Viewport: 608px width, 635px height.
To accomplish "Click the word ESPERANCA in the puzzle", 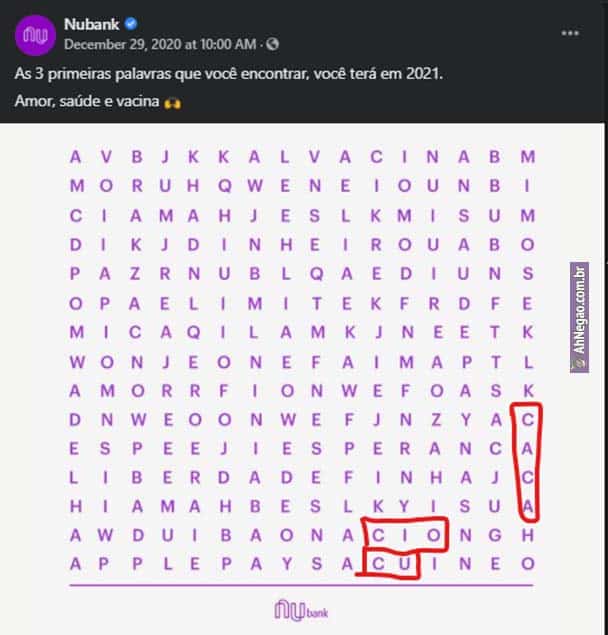I will [x=408, y=448].
